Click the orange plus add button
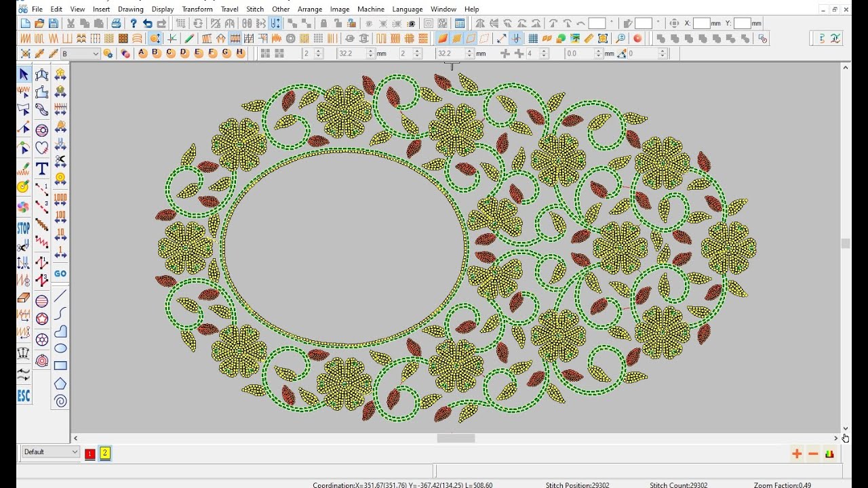The height and width of the screenshot is (488, 868). pyautogui.click(x=797, y=454)
